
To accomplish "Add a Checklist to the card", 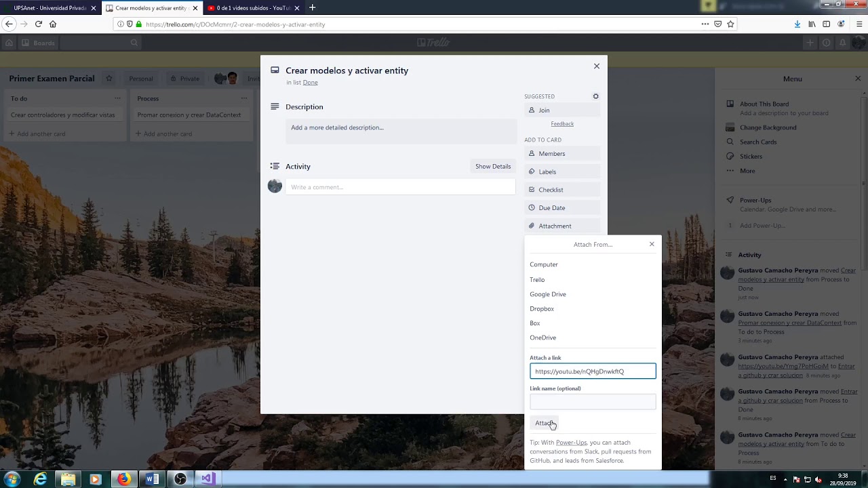I will 562,190.
